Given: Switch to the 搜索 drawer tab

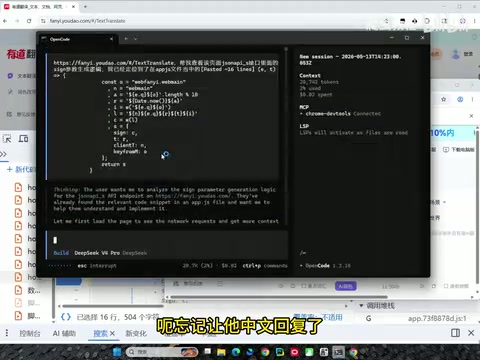Looking at the screenshot, I should coord(100,333).
